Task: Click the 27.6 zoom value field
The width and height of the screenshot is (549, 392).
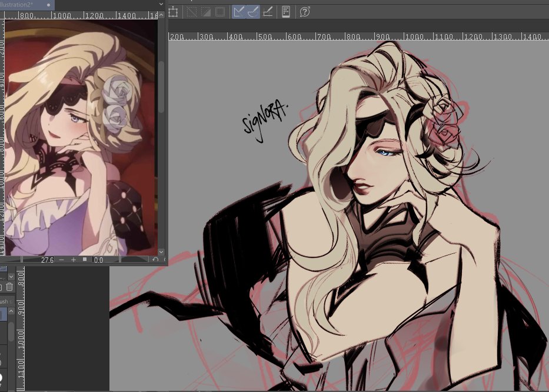Action: coord(47,260)
